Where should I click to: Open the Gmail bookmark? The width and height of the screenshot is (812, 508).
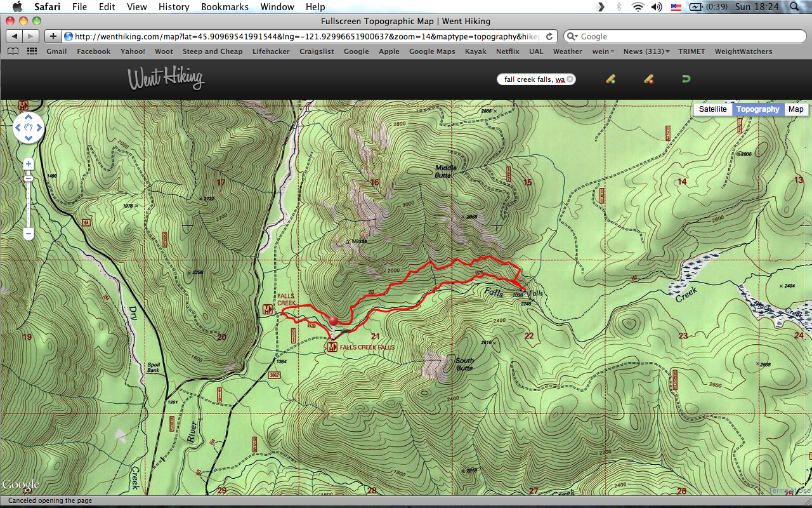pos(56,51)
